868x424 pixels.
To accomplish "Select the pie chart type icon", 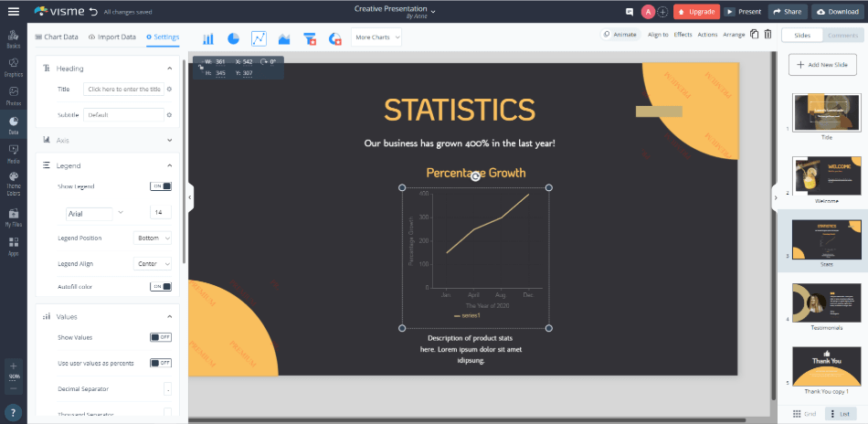I will click(x=234, y=38).
